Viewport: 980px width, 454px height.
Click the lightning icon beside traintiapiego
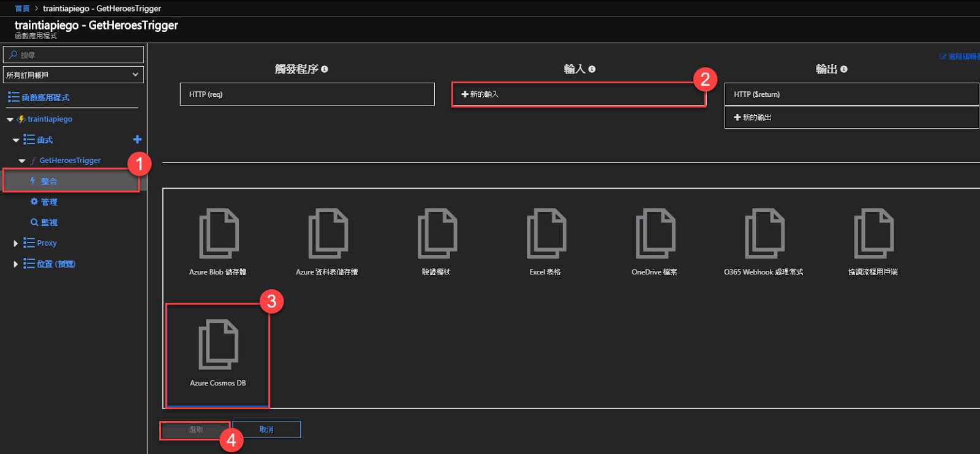pos(21,119)
